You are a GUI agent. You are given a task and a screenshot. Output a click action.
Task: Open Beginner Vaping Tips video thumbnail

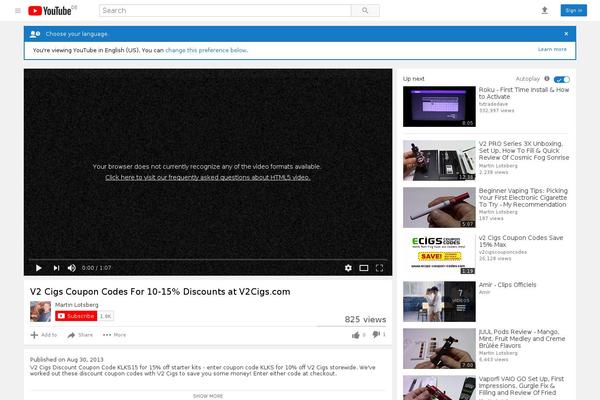[439, 207]
